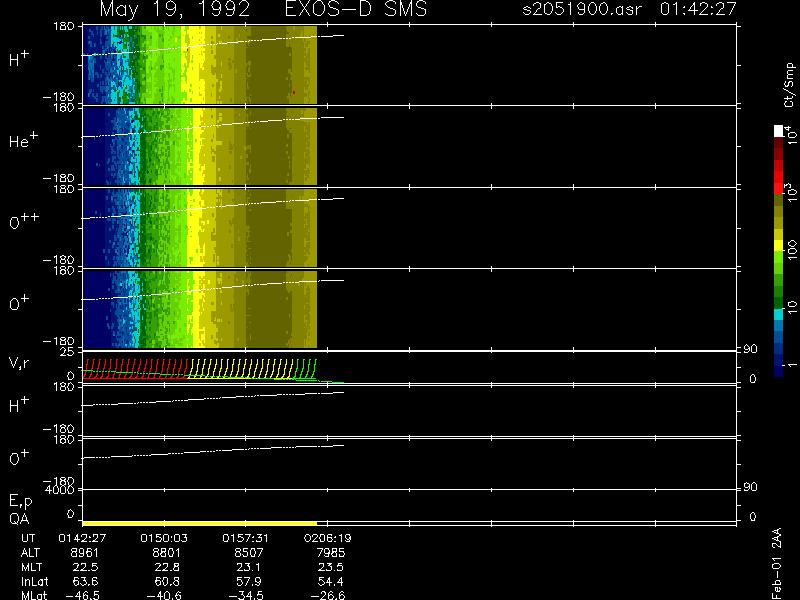Viewport: 800px width, 600px height.
Task: Click the "InLat" row header
Action: click(35, 581)
